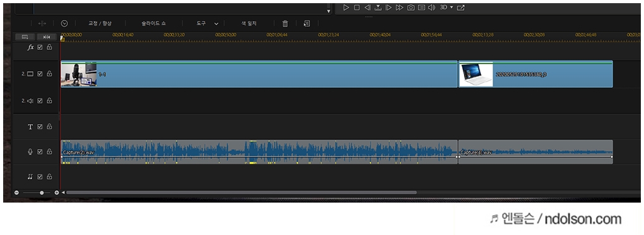Click the Play button in preview controls

click(x=346, y=7)
